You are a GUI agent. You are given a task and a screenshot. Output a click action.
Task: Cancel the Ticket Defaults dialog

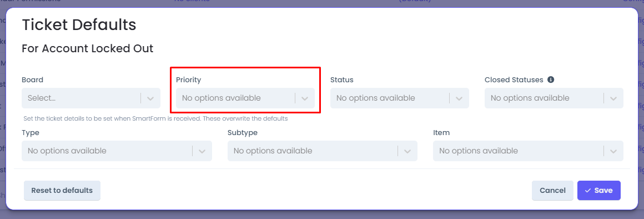[x=552, y=190]
